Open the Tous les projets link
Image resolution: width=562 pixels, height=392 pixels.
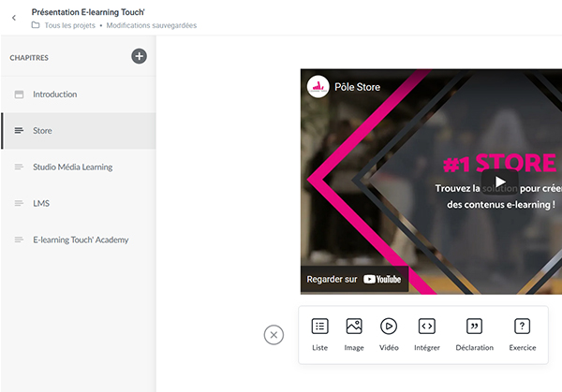click(70, 25)
